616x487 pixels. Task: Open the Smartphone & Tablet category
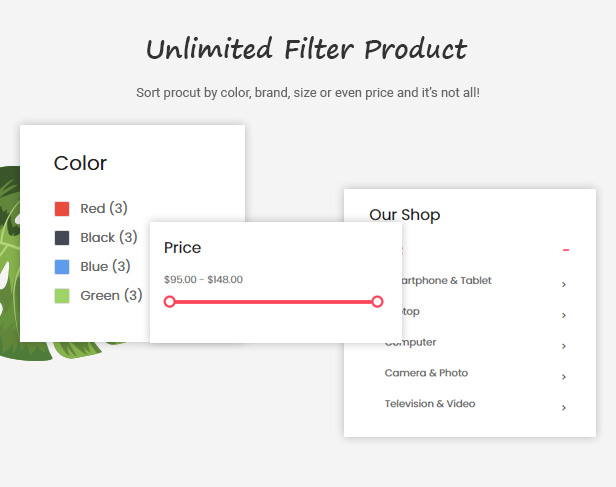coord(446,280)
